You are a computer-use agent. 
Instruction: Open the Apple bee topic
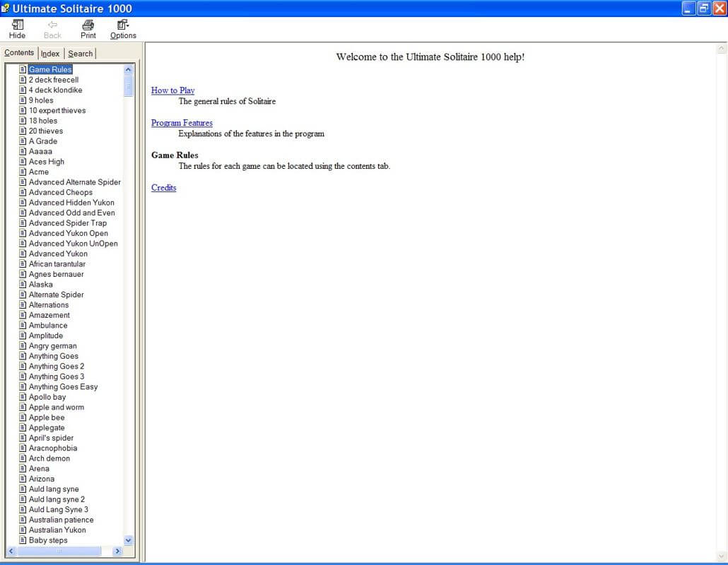[47, 417]
